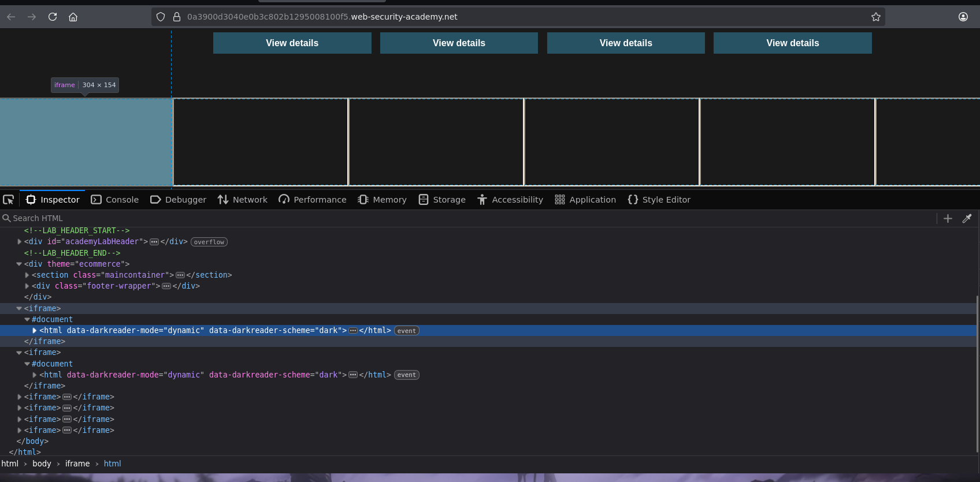Collapse the second #document node
Image resolution: width=980 pixels, height=482 pixels.
(x=27, y=364)
